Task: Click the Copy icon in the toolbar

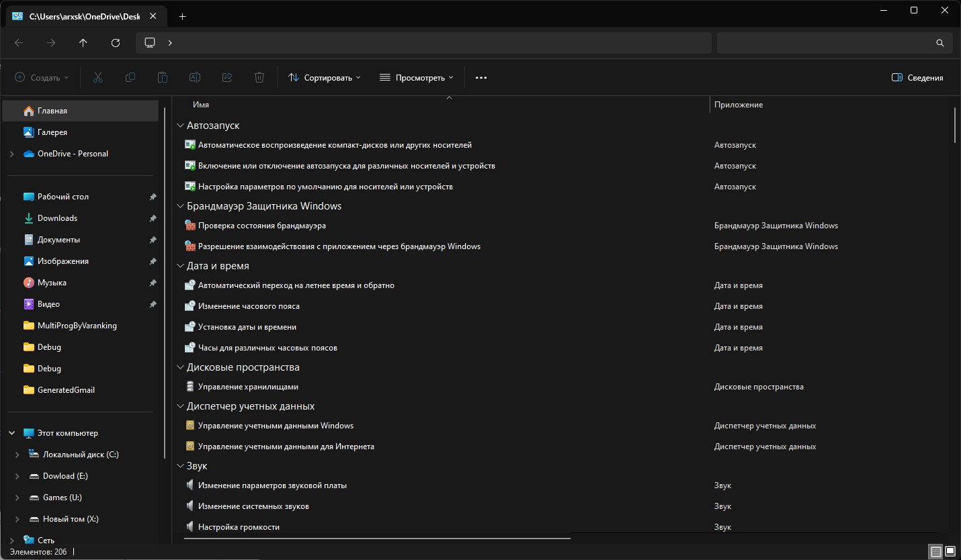Action: tap(130, 77)
